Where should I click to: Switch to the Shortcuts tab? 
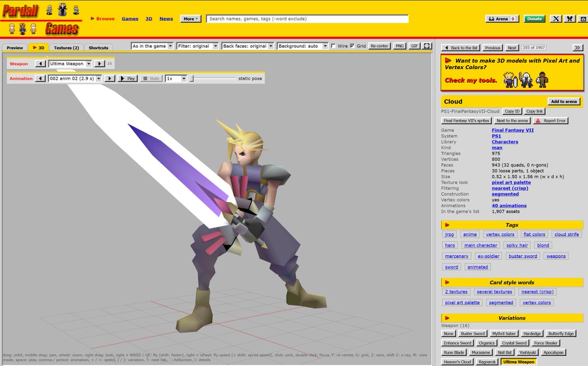98,48
